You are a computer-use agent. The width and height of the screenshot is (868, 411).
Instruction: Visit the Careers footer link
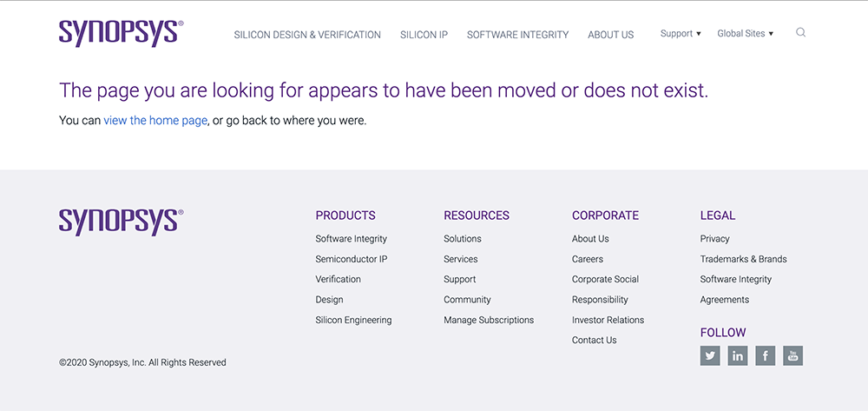coord(588,259)
